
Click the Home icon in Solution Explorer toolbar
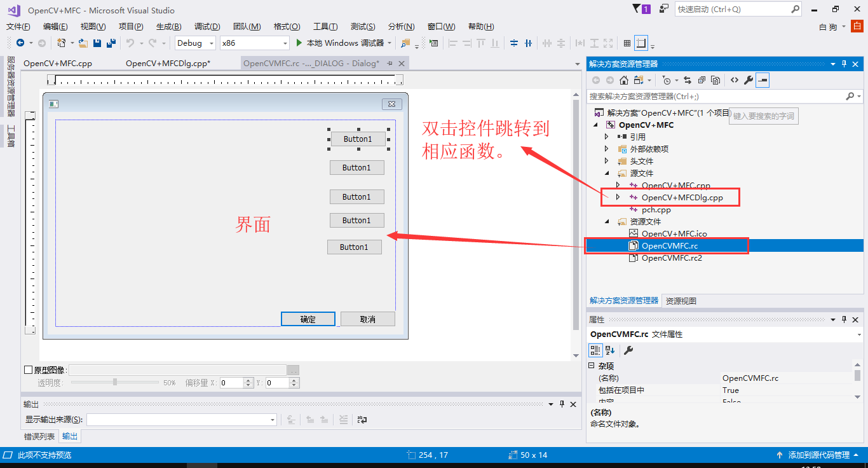point(624,80)
